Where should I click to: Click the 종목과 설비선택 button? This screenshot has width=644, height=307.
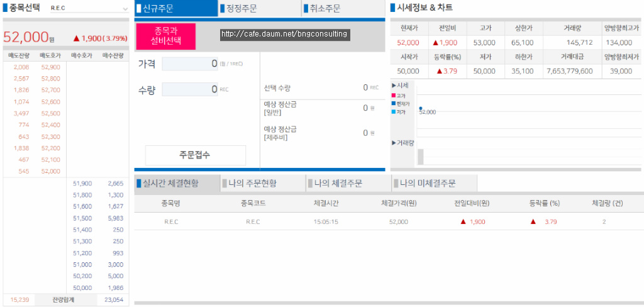[x=166, y=36]
